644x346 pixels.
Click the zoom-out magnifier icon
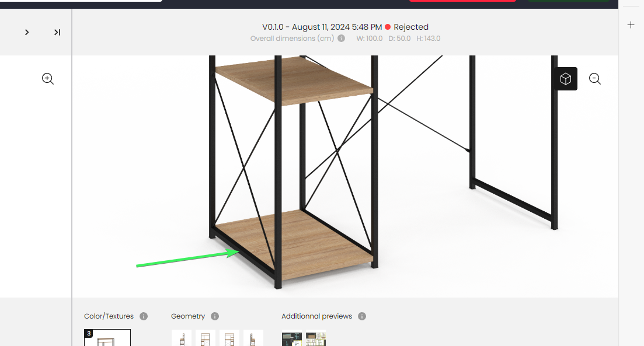[x=595, y=78]
